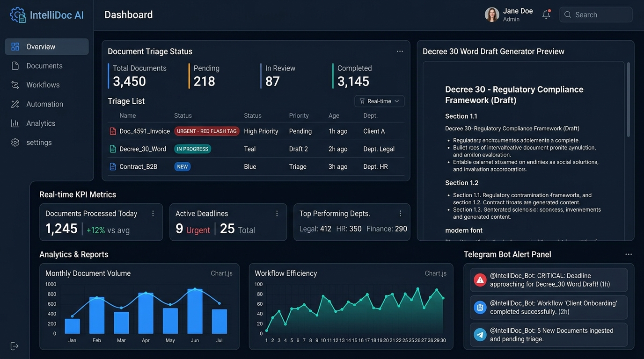Click the green Decree_30_Word file icon
Screen dimensions: 644x359
pyautogui.click(x=113, y=149)
